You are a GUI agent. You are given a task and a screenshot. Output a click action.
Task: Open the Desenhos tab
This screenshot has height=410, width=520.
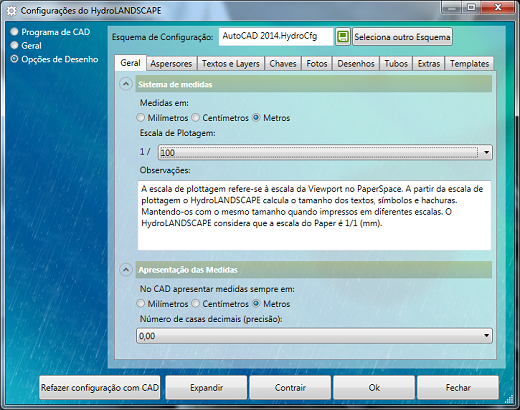point(356,64)
